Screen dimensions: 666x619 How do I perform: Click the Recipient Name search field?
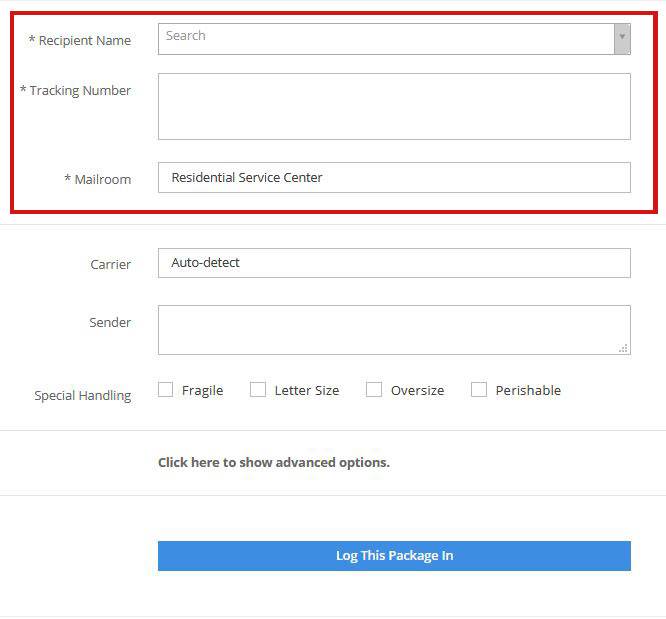pos(385,38)
